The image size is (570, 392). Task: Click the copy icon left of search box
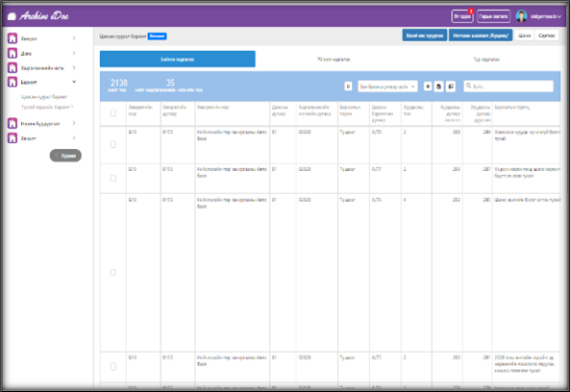point(451,86)
